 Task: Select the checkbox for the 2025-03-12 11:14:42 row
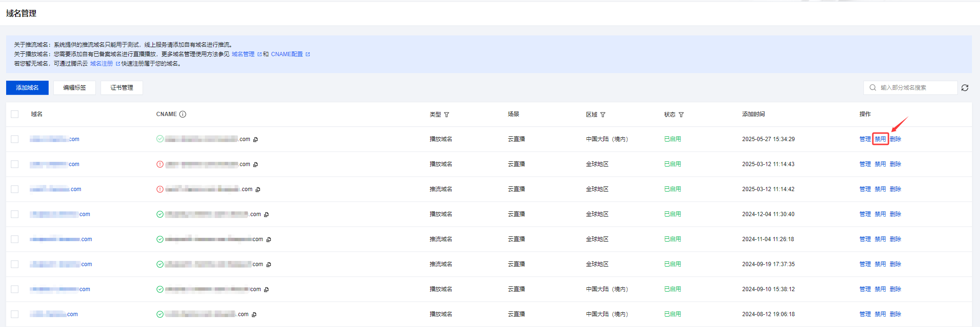click(15, 189)
